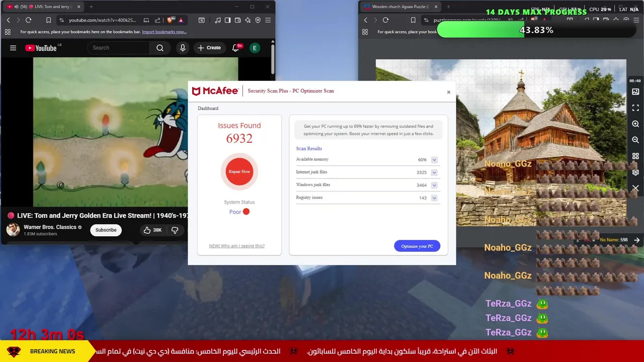Screen dimensions: 644x362
Task: Open a new tab in the puzzle window
Action: pyautogui.click(x=448, y=7)
